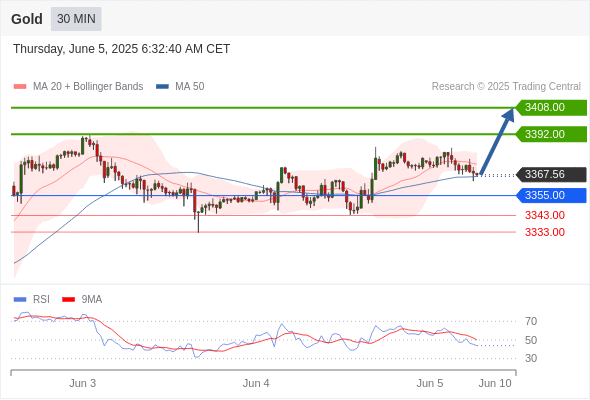Click the RSI 70 level label
This screenshot has width=590, height=400.
[531, 321]
